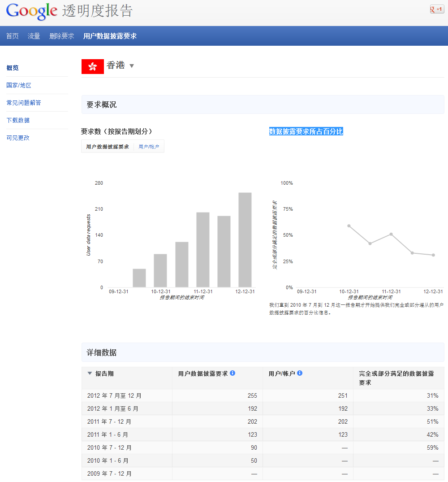Open the 删除要求 navigation tab
The height and width of the screenshot is (482, 448).
point(62,36)
